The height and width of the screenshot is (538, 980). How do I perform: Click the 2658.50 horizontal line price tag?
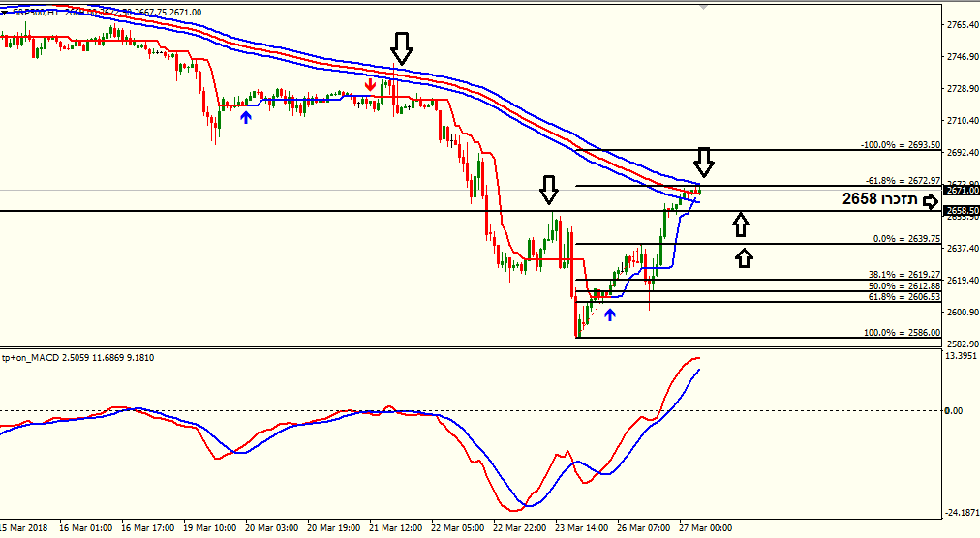point(961,211)
